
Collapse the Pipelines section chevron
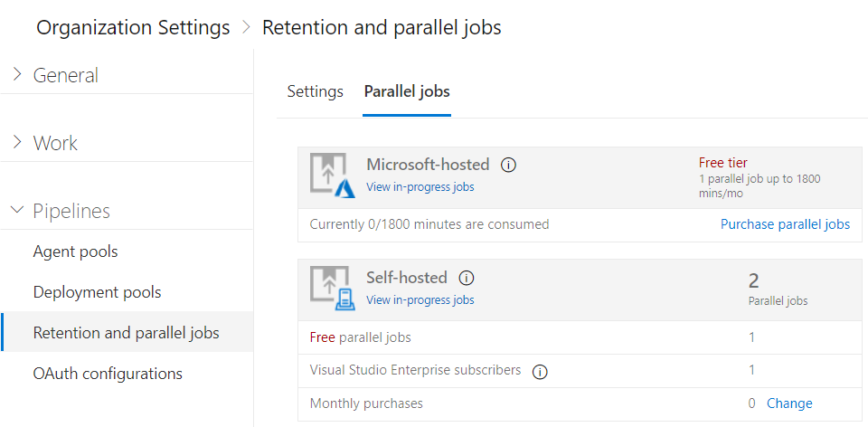[x=17, y=210]
